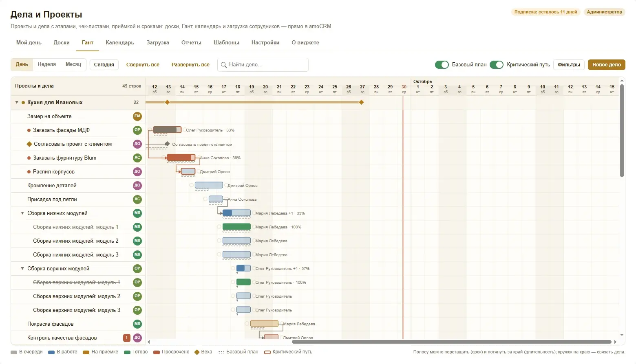Click the red warning badge on Контроль качества фасадов
The height and width of the screenshot is (364, 636).
click(127, 338)
